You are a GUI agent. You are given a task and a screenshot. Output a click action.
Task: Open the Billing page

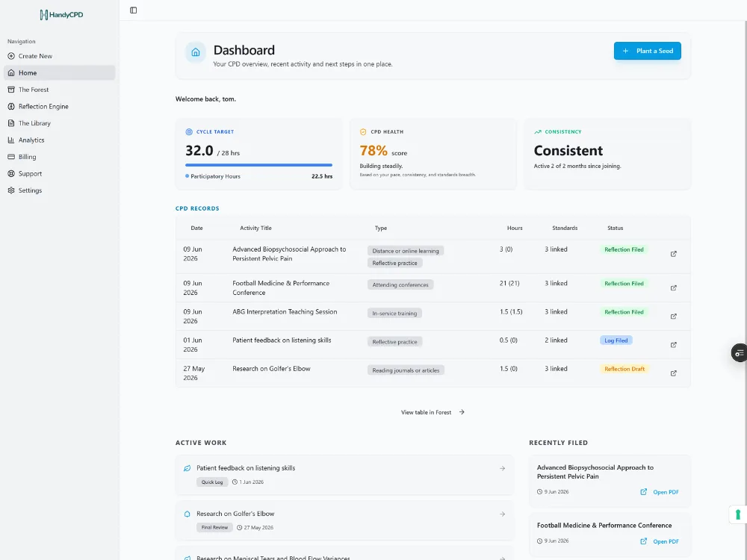(x=60, y=157)
